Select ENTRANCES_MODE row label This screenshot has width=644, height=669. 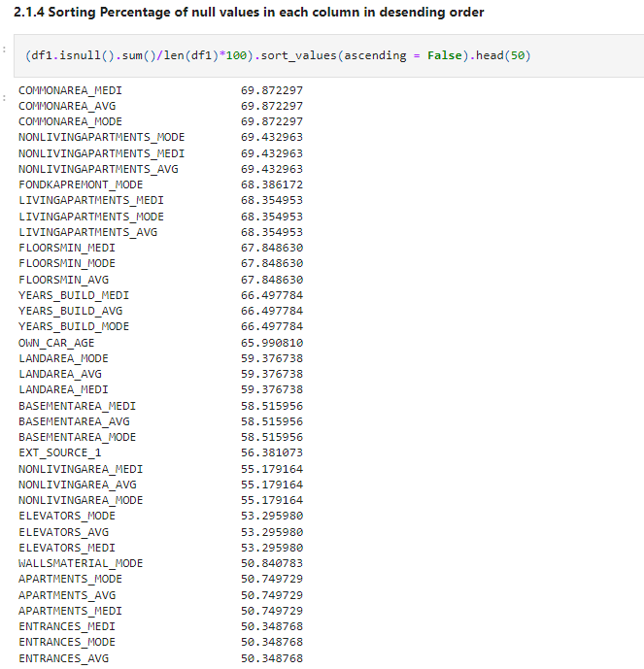click(67, 642)
